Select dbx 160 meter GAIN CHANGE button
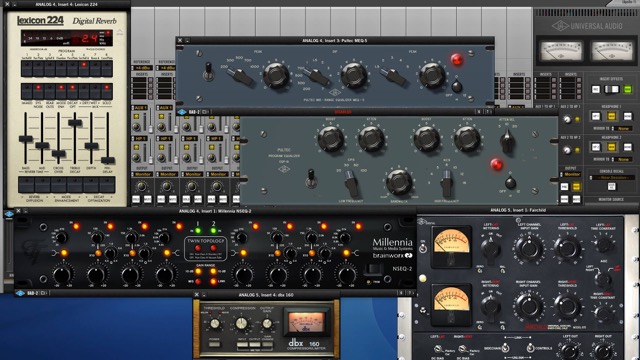 [267, 344]
